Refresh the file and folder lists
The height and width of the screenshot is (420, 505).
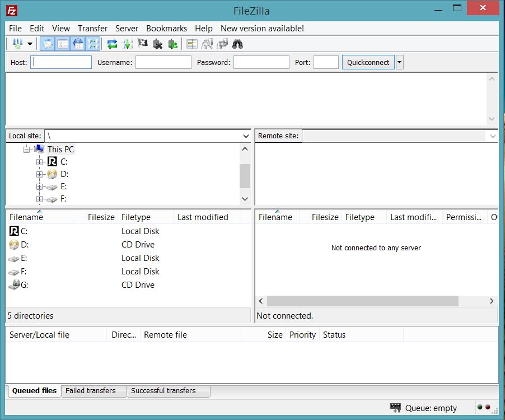point(112,44)
